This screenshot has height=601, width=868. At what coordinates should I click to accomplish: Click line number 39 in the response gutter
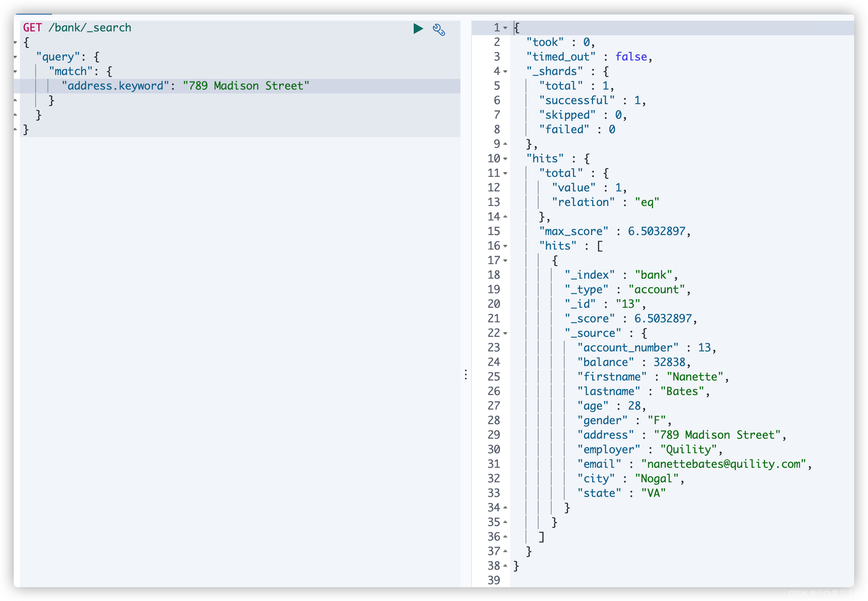coord(494,580)
